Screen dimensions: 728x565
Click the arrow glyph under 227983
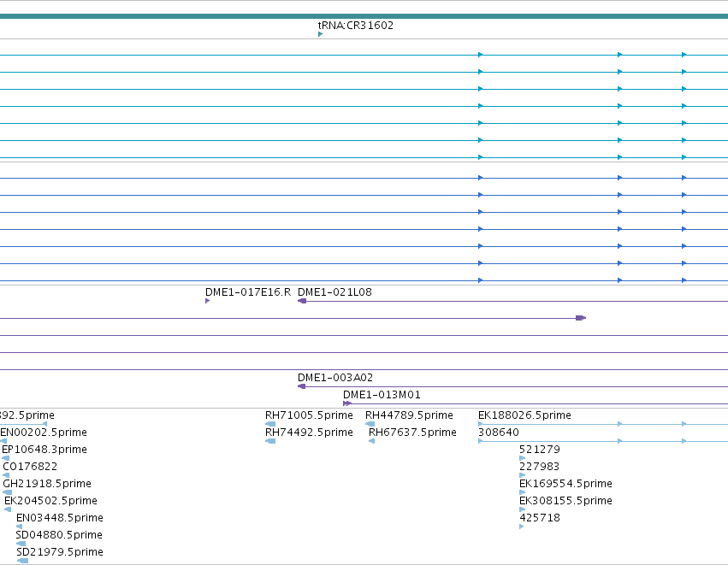point(523,475)
